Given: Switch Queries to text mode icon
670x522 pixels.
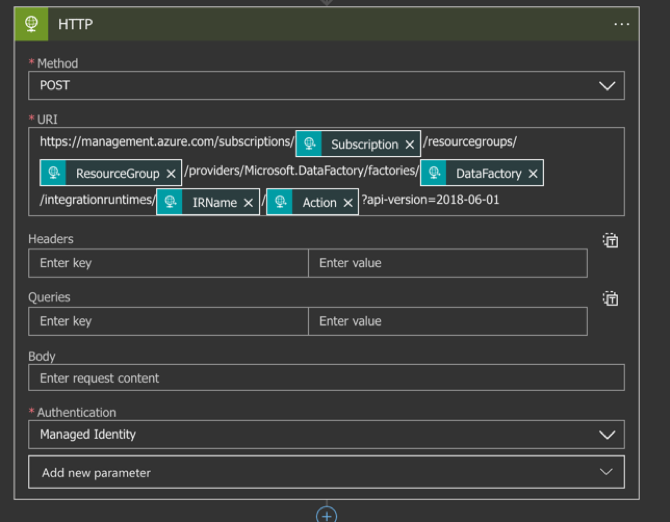Looking at the screenshot, I should pyautogui.click(x=610, y=299).
